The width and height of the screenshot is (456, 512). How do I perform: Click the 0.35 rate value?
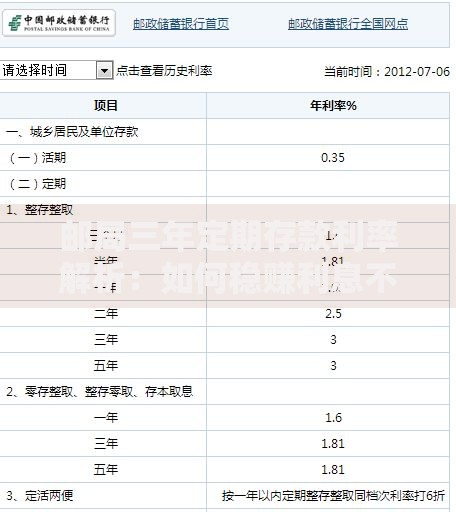tap(333, 158)
